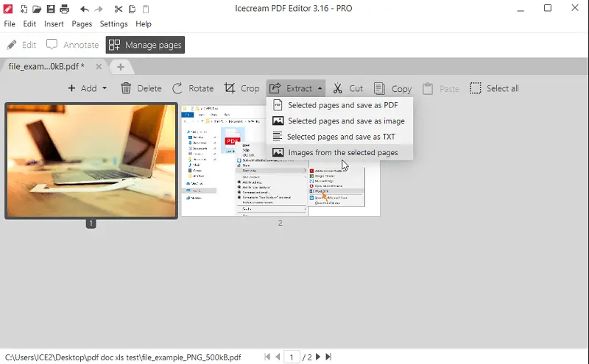Click Select all pages
589x364 pixels.
pos(494,88)
